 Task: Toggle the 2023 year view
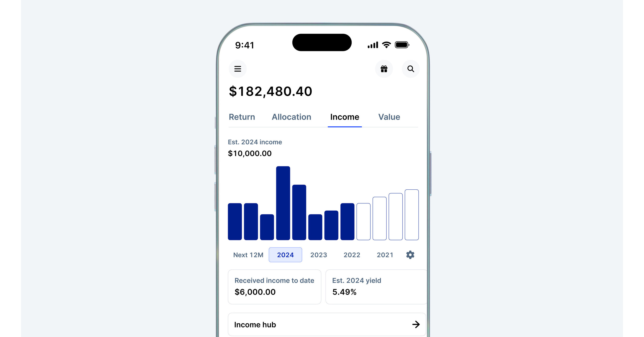[x=319, y=255]
